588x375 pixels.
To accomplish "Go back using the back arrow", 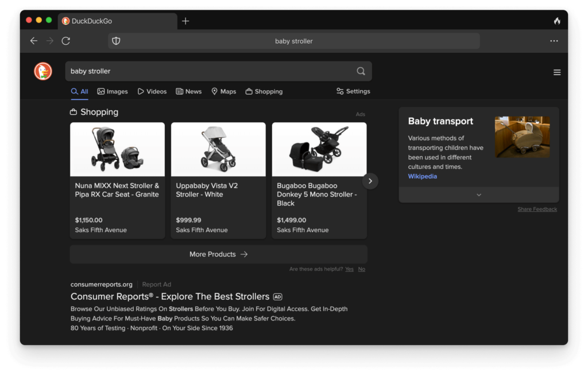I will (34, 41).
